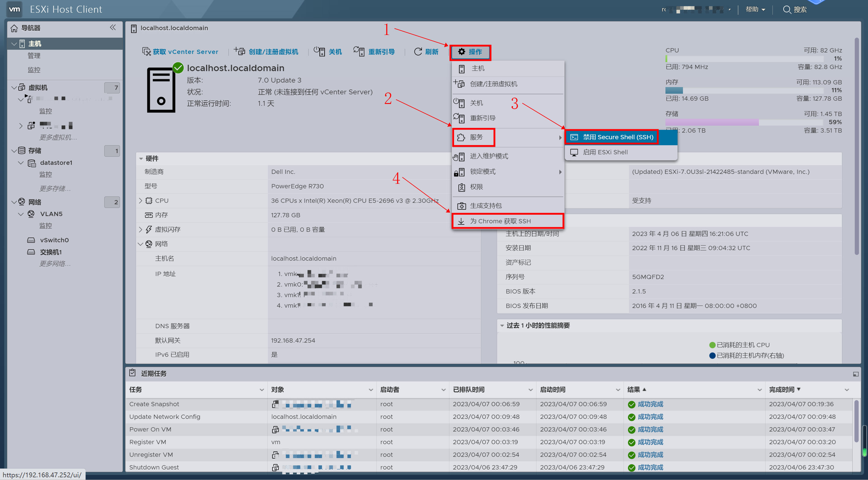
Task: Click the recent tasks vertical scrollbar
Action: [856, 421]
